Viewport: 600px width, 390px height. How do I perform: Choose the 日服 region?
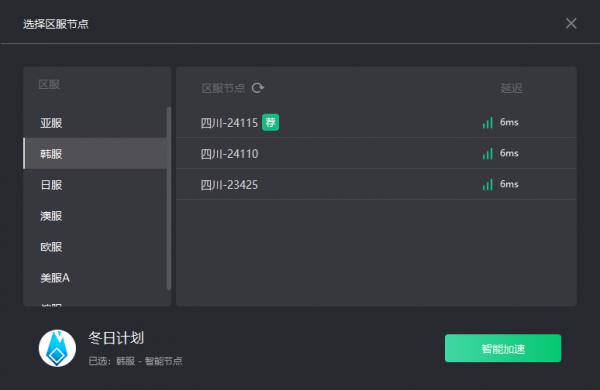click(x=95, y=185)
